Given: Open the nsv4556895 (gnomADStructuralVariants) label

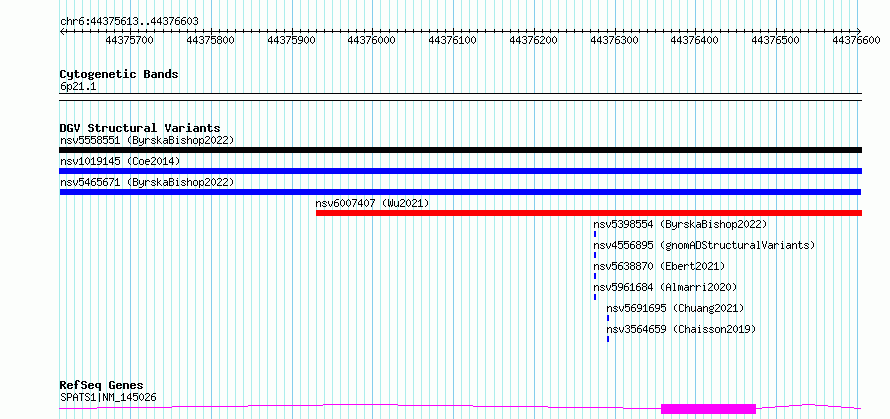Looking at the screenshot, I should 704,245.
